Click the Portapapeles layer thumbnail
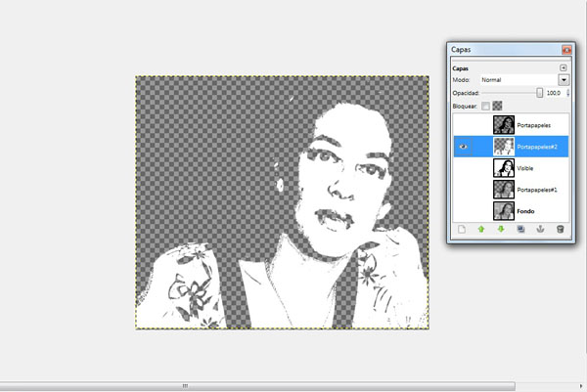Viewport: 587px width, 392px height. coord(504,125)
